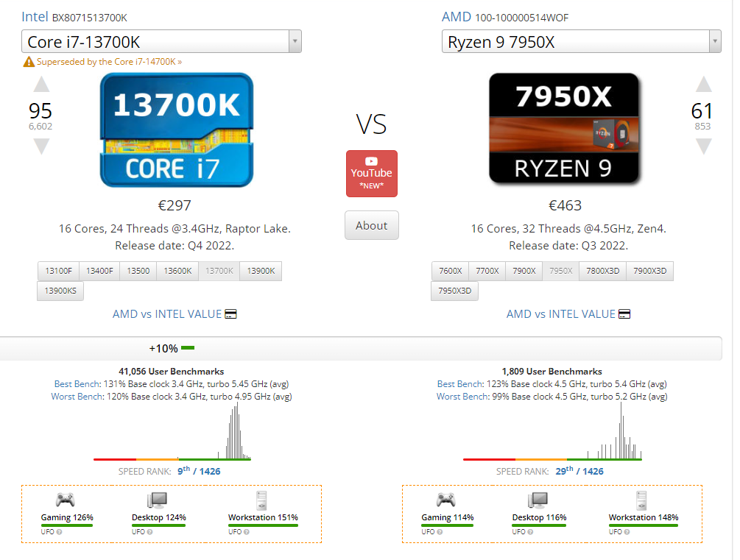Screen dimensions: 740x560
Task: Upvote the Ryzen 9 7950X arrow
Action: click(703, 84)
